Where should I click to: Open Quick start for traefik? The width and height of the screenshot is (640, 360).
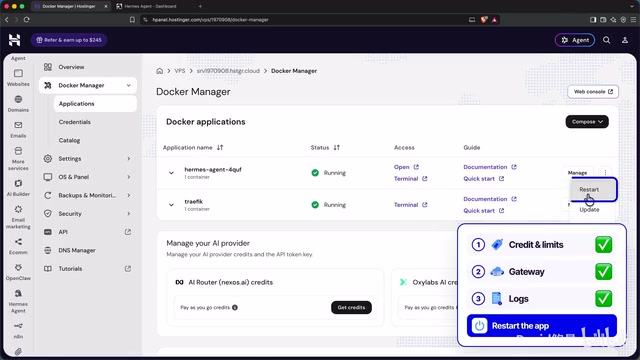coord(483,211)
